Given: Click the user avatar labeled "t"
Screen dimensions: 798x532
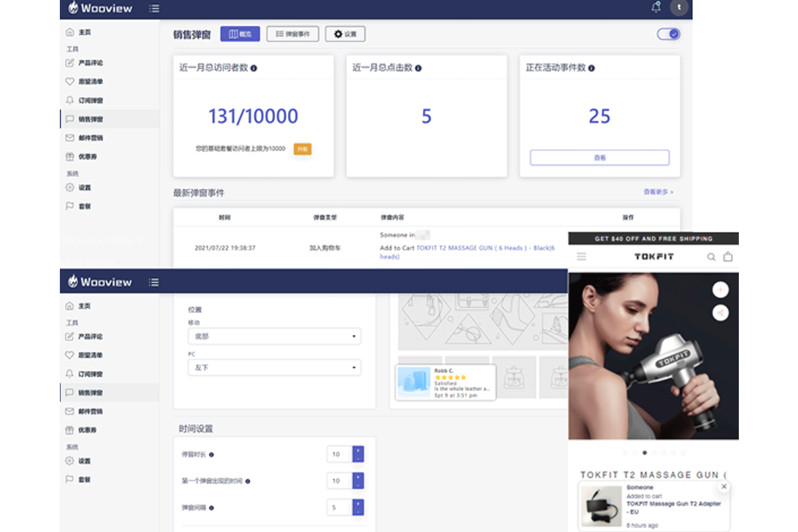Looking at the screenshot, I should 678,8.
